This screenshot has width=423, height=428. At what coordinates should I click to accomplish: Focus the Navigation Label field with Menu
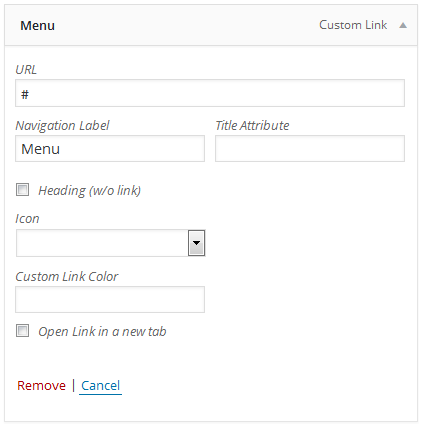[110, 149]
